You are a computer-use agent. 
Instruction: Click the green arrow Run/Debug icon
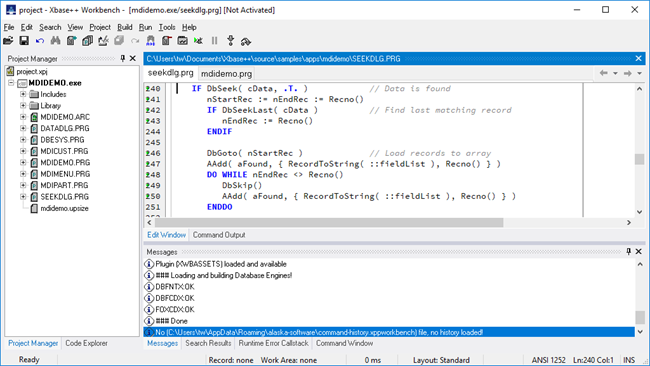tap(198, 41)
